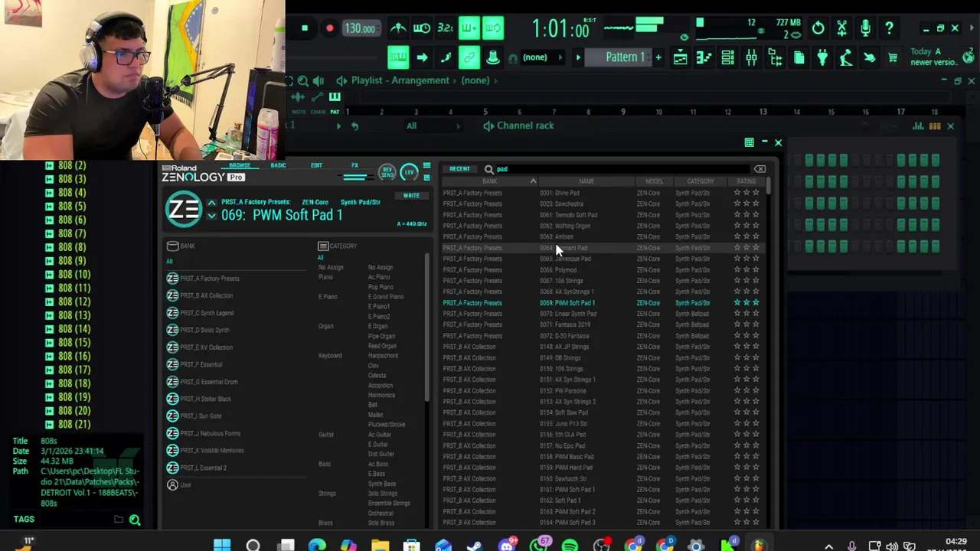This screenshot has width=980, height=551.
Task: Click the RECENT button
Action: [x=459, y=169]
